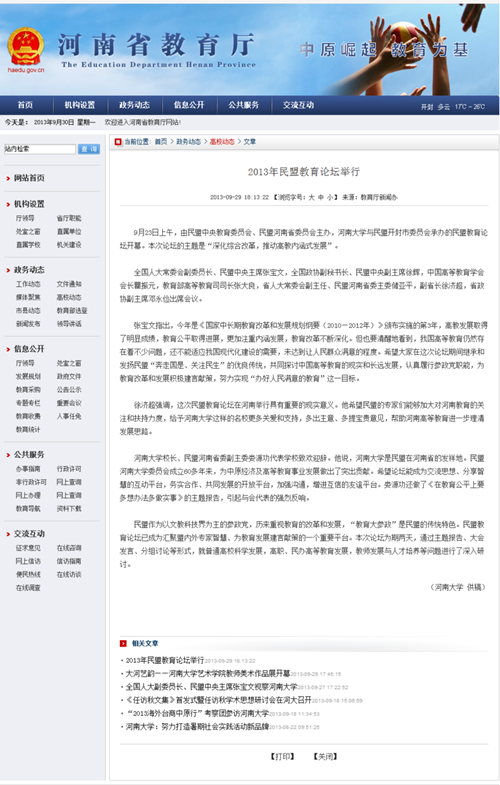Screen dimensions: 500x785
Task: Open 文件通知 in sidebar
Action: [69, 284]
